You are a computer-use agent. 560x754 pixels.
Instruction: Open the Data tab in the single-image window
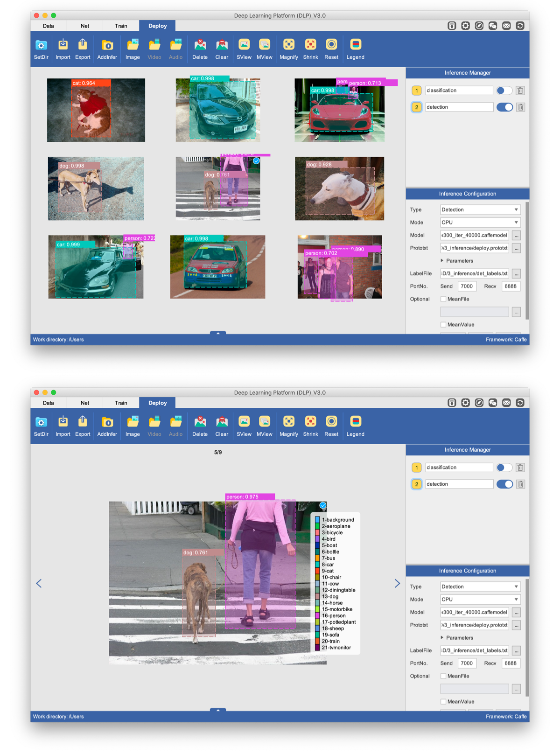coord(49,403)
